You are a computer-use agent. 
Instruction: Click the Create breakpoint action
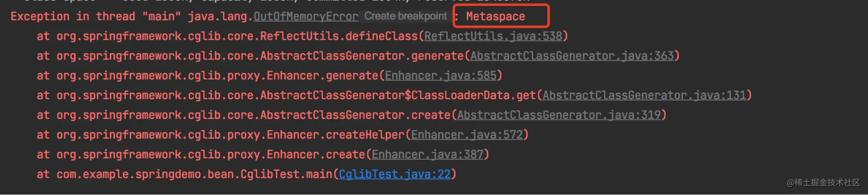[x=405, y=16]
